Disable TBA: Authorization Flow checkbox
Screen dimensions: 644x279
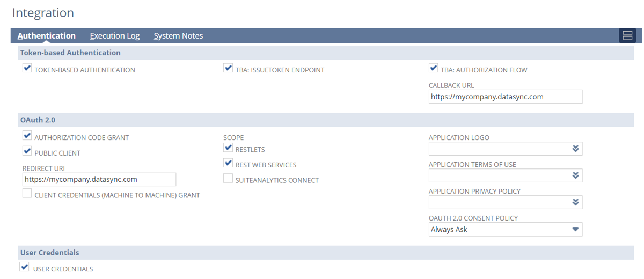tap(434, 68)
